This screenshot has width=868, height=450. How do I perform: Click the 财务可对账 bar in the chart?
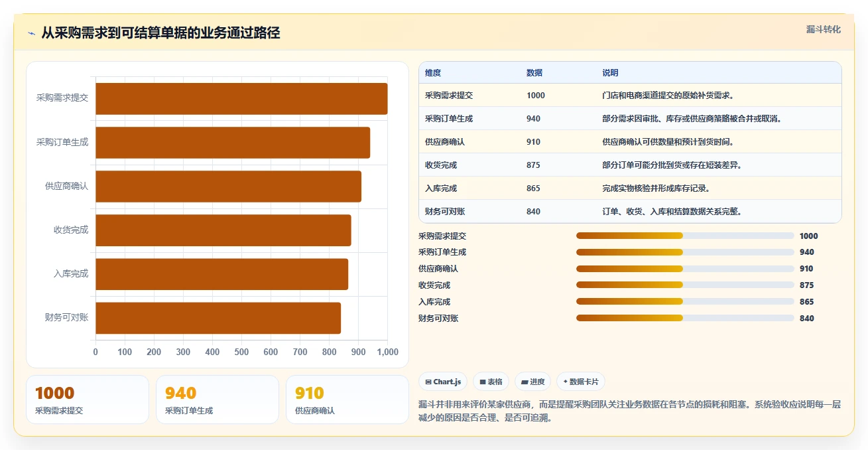218,318
